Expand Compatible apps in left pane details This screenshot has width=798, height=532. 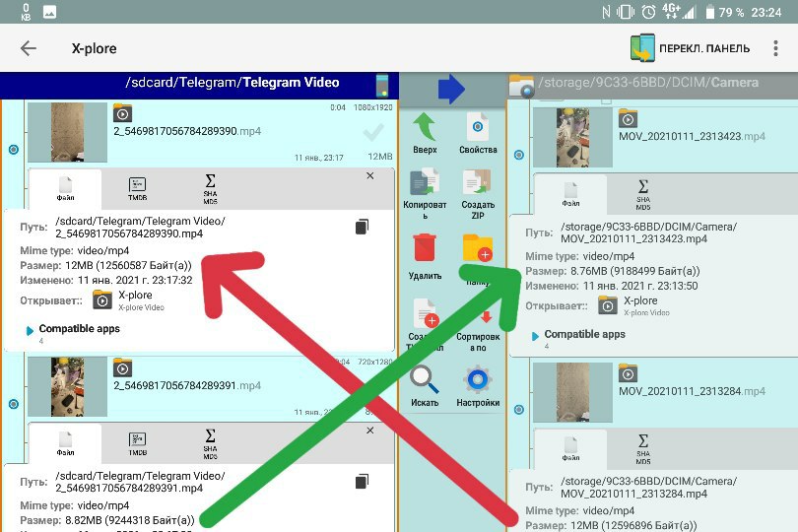pos(74,329)
